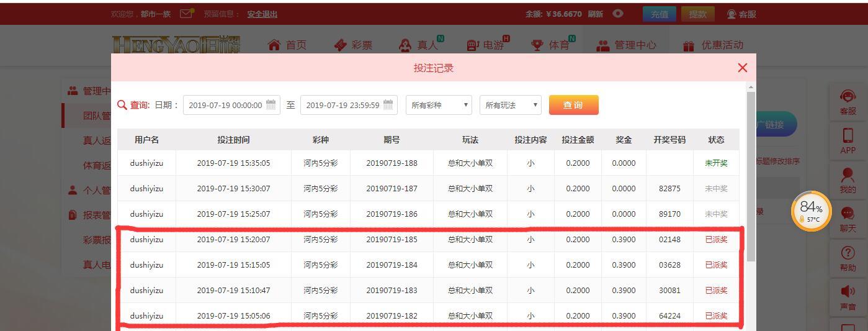
Task: Click bet time 2019-07-19 15:20:07
Action: point(233,240)
